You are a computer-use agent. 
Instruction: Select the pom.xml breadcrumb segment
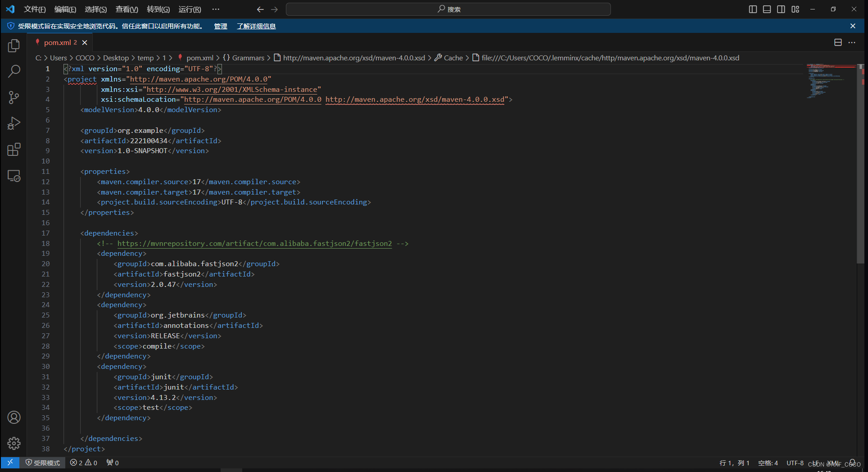[x=196, y=58]
